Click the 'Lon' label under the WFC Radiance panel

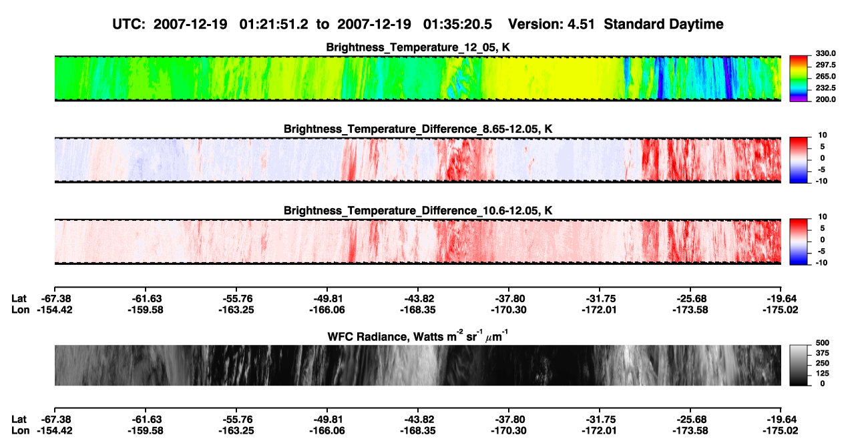coord(20,430)
